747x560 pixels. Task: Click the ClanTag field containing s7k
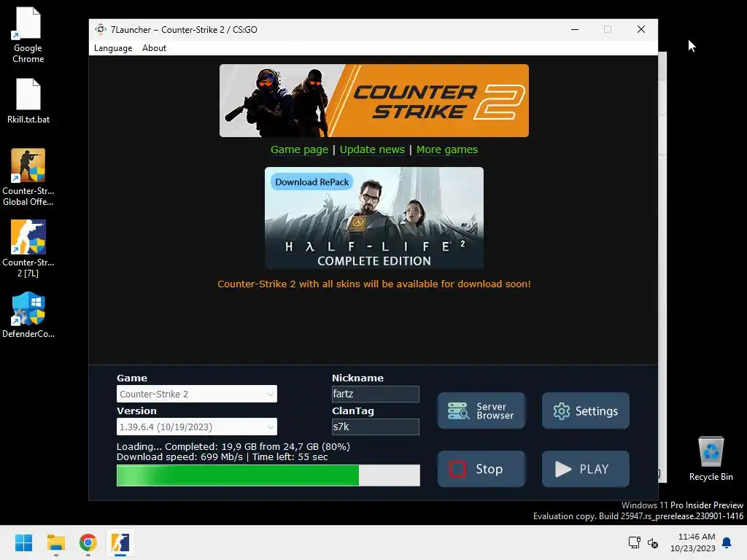376,427
